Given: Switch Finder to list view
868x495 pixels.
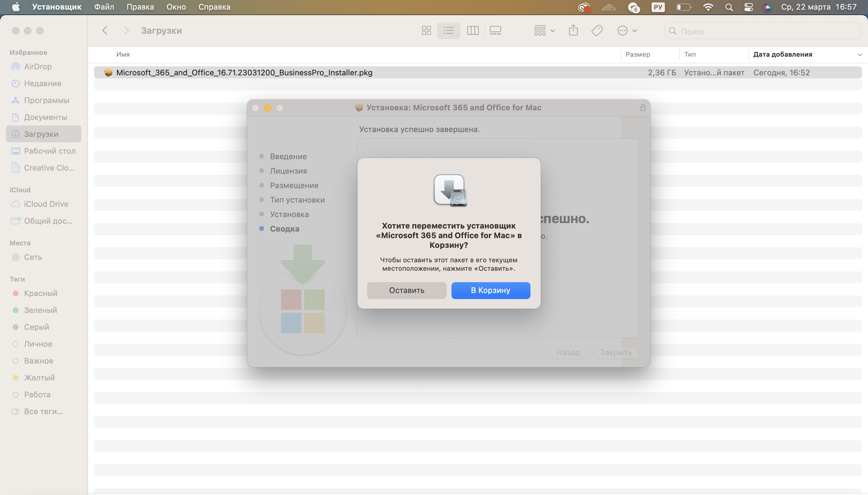Looking at the screenshot, I should pos(448,30).
